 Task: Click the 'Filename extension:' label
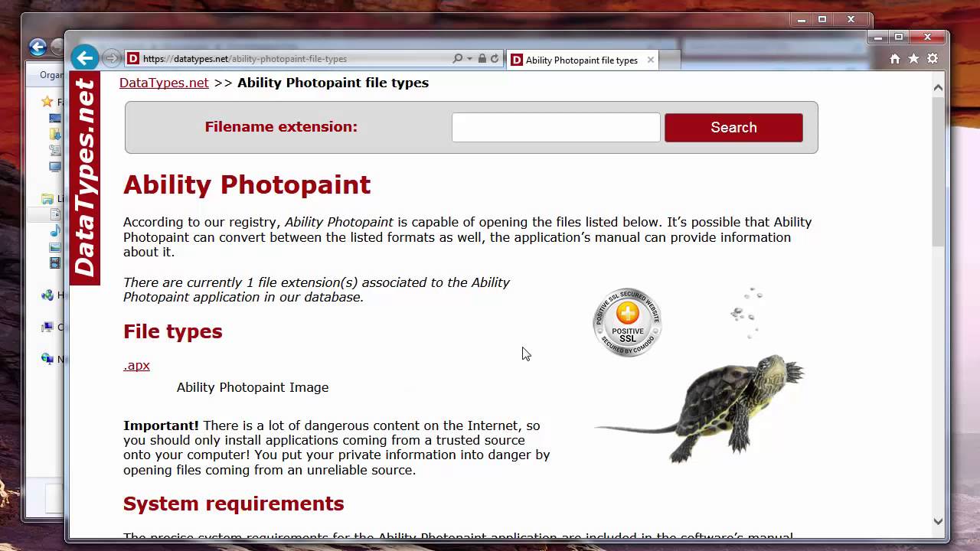(281, 127)
